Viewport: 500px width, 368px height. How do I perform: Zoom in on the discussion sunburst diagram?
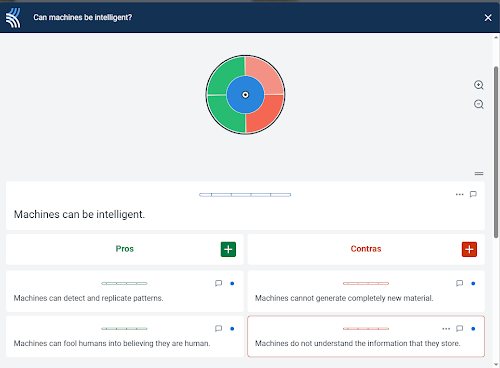(x=479, y=85)
